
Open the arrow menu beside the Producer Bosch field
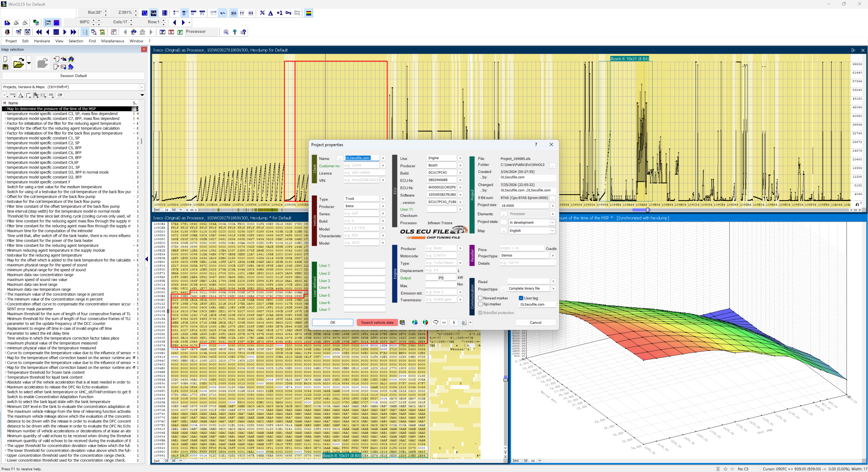tap(460, 165)
